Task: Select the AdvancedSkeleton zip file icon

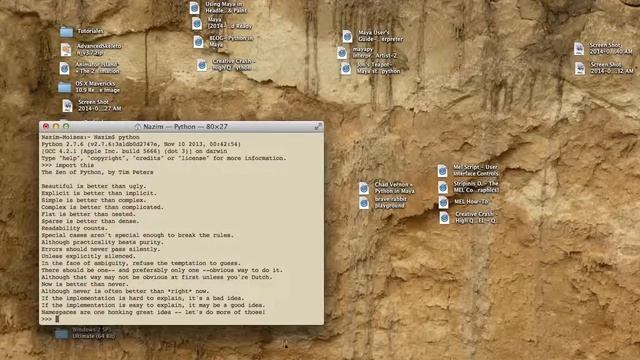Action: pos(66,49)
